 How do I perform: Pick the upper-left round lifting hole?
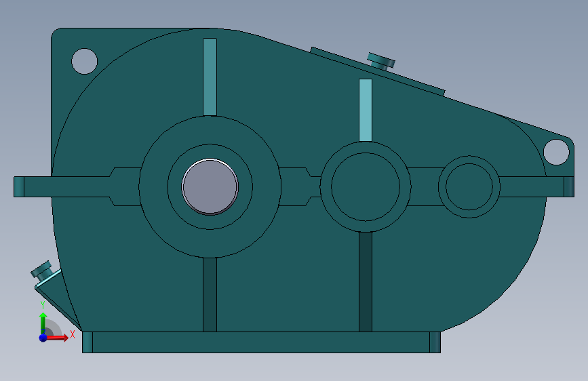coord(84,61)
